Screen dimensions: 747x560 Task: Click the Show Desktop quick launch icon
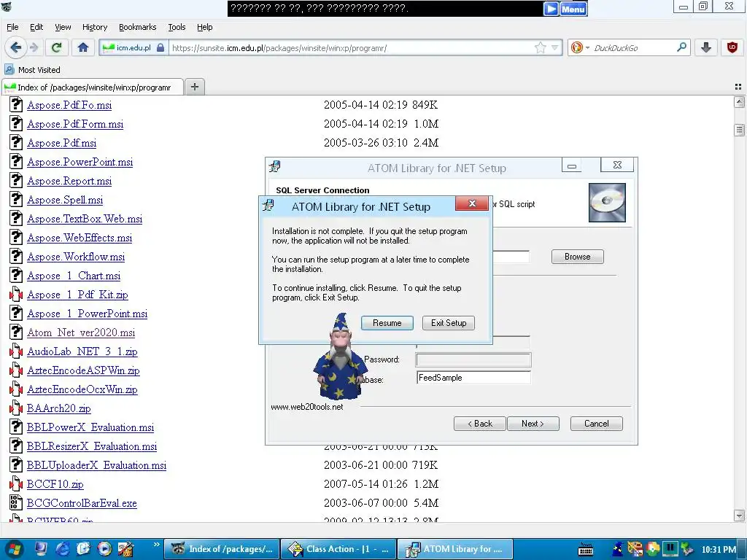click(41, 549)
